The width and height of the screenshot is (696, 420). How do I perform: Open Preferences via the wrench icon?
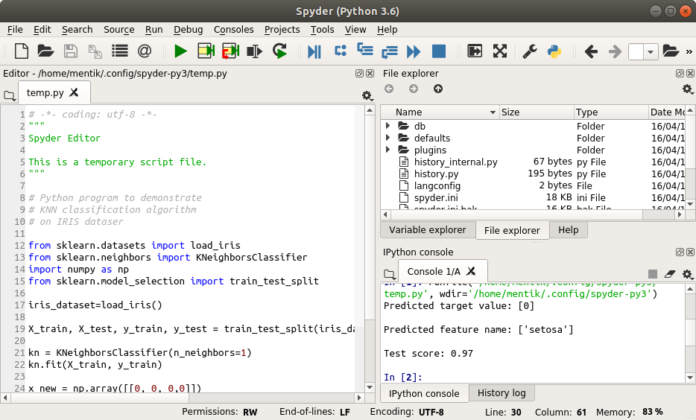(x=531, y=51)
